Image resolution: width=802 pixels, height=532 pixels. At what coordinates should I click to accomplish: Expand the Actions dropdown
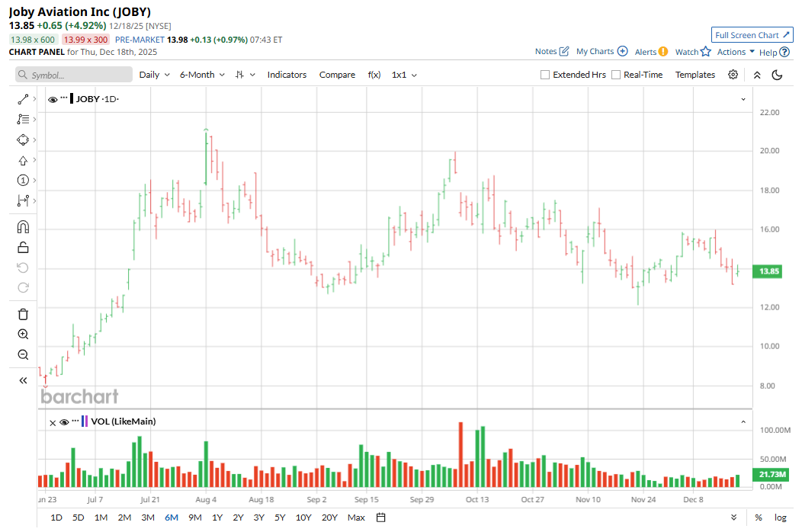736,52
